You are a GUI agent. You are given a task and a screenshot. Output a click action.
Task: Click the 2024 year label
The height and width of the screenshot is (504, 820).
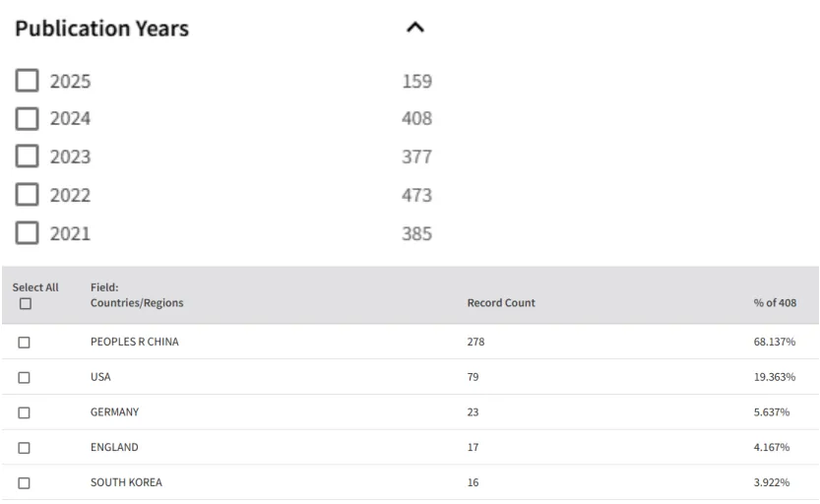[x=70, y=119]
